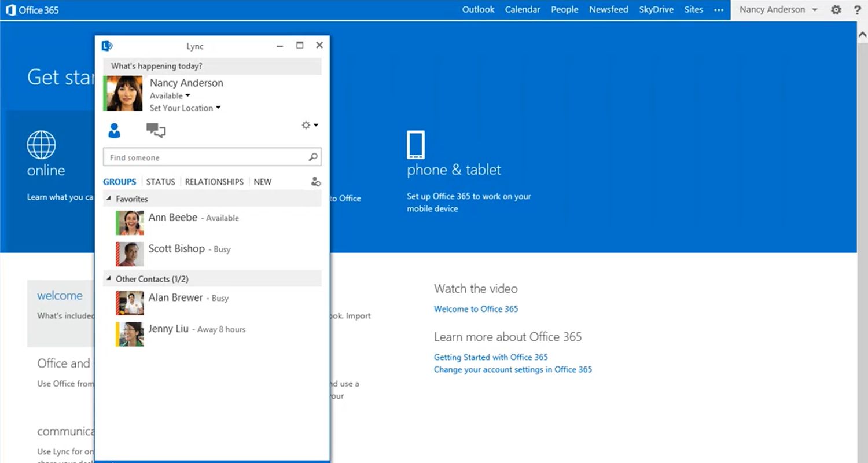The height and width of the screenshot is (463, 868).
Task: Click Nancy Anderson's Lync profile photo
Action: coord(123,93)
